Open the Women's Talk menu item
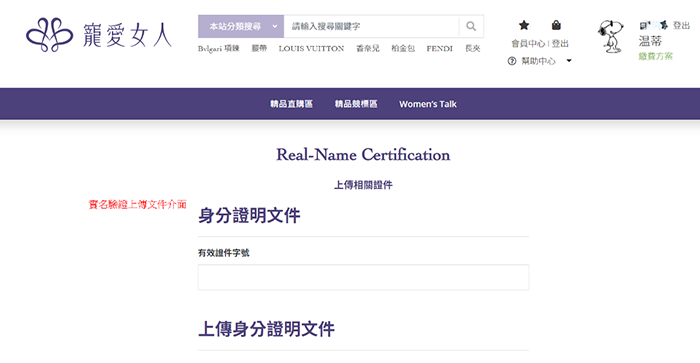Viewport: 700px width, 363px height. pyautogui.click(x=428, y=104)
